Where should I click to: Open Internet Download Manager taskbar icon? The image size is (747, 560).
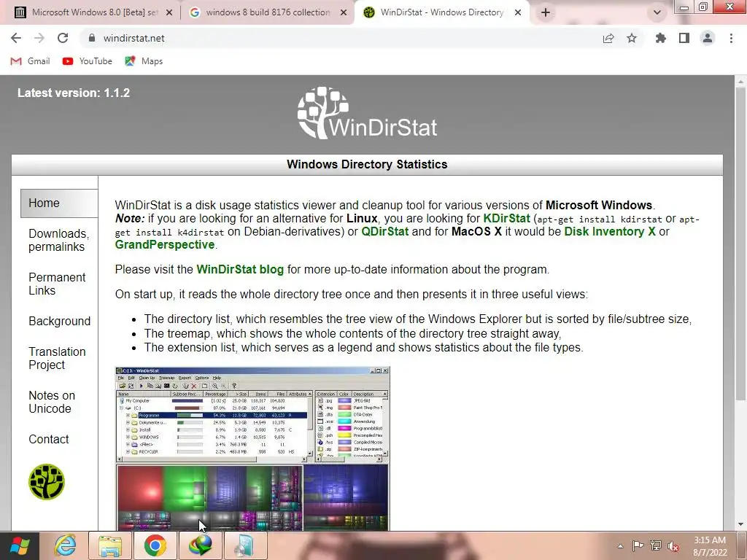[201, 545]
